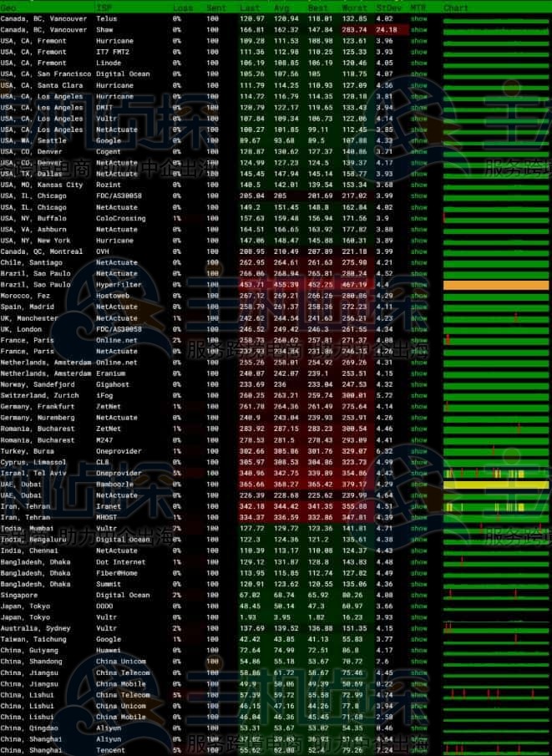Click the Loss column header

click(181, 8)
